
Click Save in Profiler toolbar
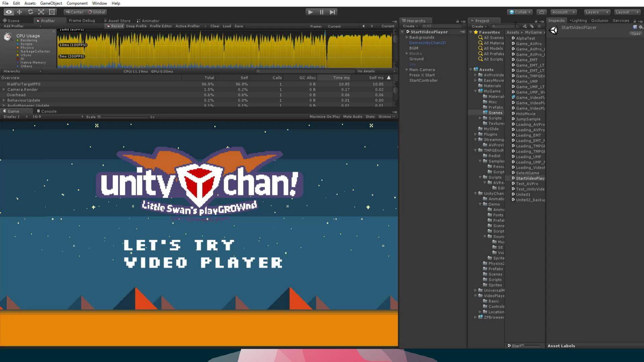(x=238, y=26)
